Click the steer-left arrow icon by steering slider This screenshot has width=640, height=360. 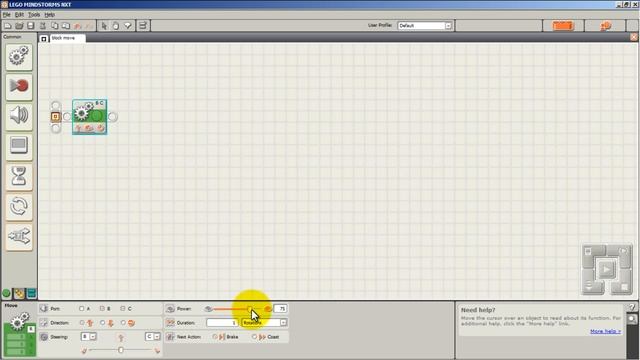click(x=84, y=350)
